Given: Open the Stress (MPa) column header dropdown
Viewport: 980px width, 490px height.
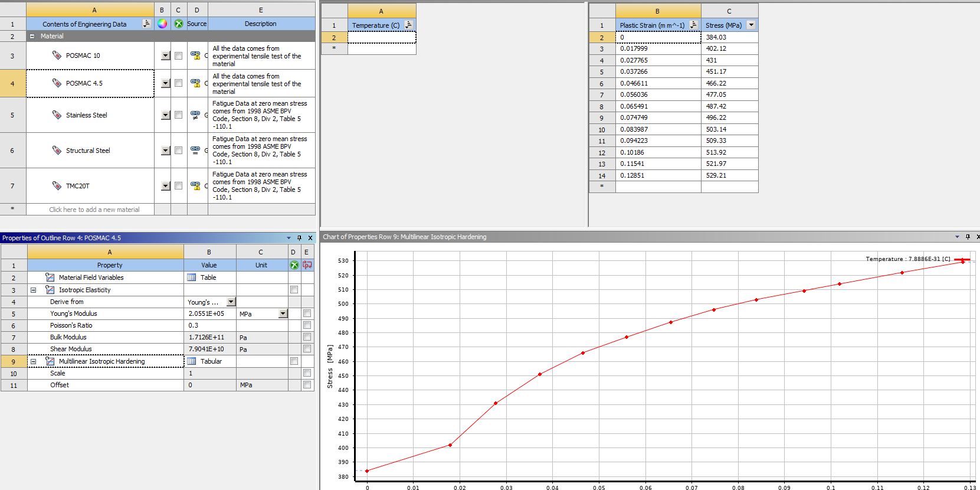Looking at the screenshot, I should click(751, 25).
